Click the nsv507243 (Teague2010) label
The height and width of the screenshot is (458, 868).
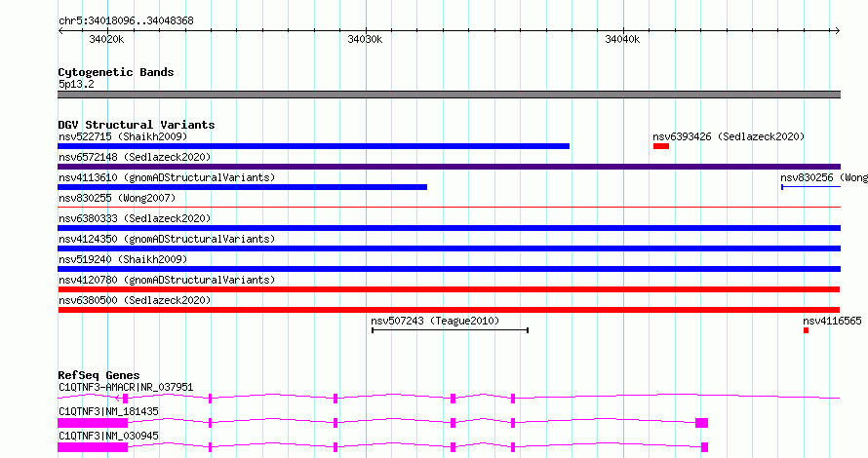(x=435, y=321)
